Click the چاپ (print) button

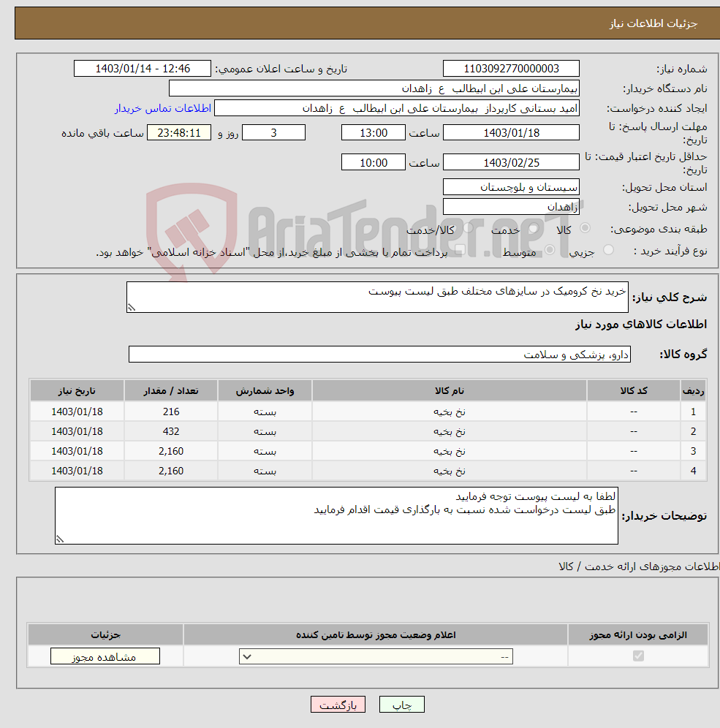point(401,705)
